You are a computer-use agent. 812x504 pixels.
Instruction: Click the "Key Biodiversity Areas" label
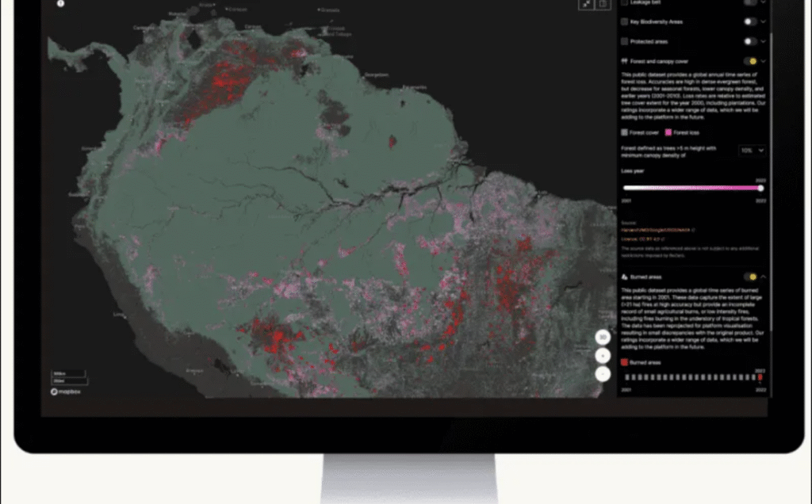click(x=656, y=21)
